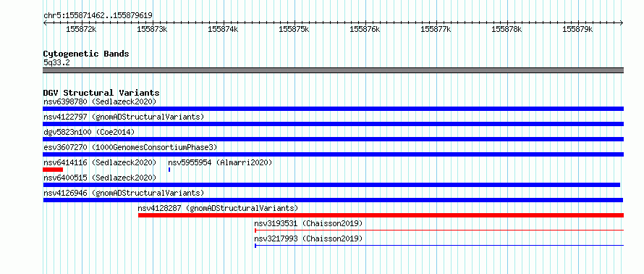Open the nsv4126946 gnomADStructuralVariants label
Image resolution: width=644 pixels, height=274 pixels.
(124, 193)
